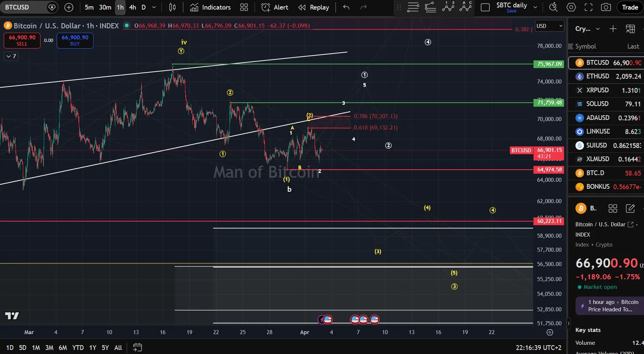The height and width of the screenshot is (354, 644).
Task: Open the candlestick chart type menu
Action: [172, 7]
